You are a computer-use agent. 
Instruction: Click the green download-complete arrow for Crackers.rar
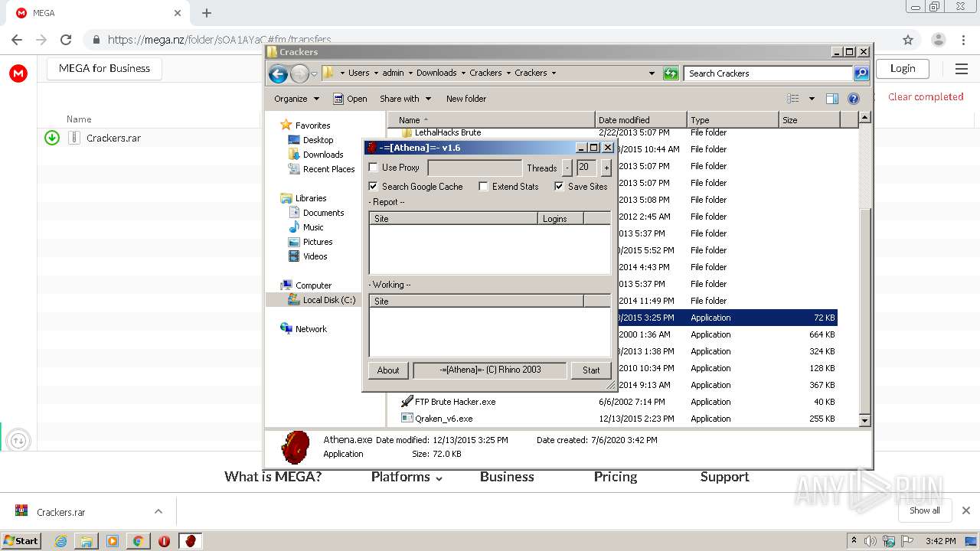pyautogui.click(x=52, y=138)
